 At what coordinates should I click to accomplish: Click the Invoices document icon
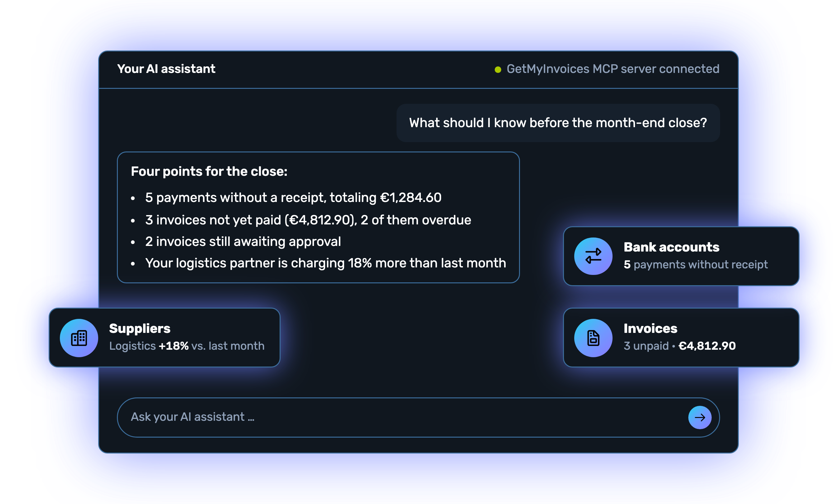[593, 338]
